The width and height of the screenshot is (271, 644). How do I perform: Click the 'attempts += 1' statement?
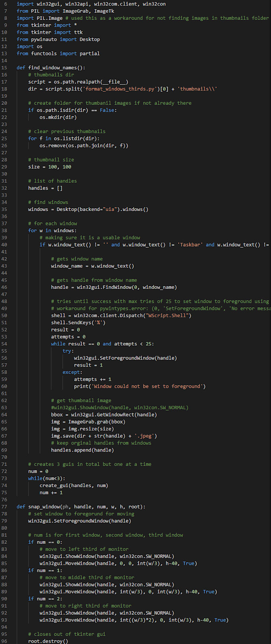[92, 379]
